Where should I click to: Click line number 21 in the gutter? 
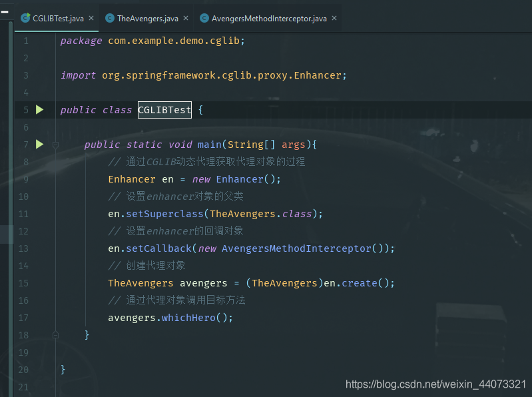[x=23, y=387]
